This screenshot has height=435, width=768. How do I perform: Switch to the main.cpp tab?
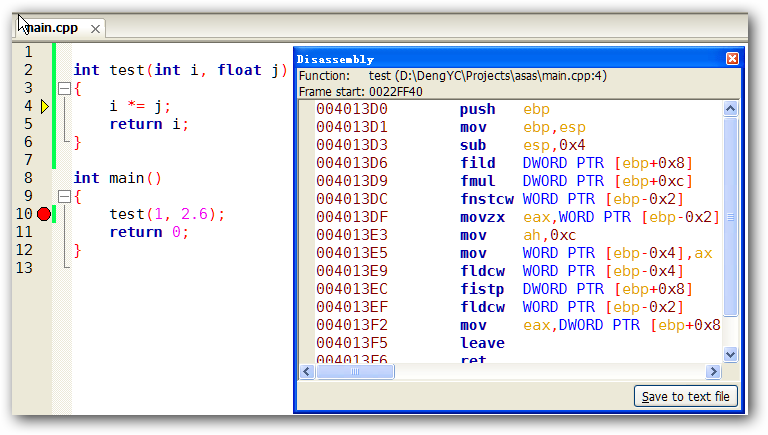click(52, 29)
